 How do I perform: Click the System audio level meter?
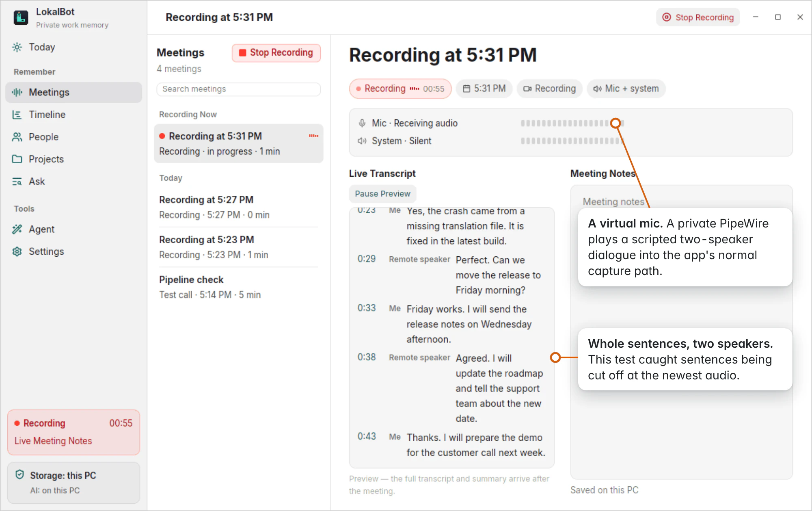tap(572, 141)
